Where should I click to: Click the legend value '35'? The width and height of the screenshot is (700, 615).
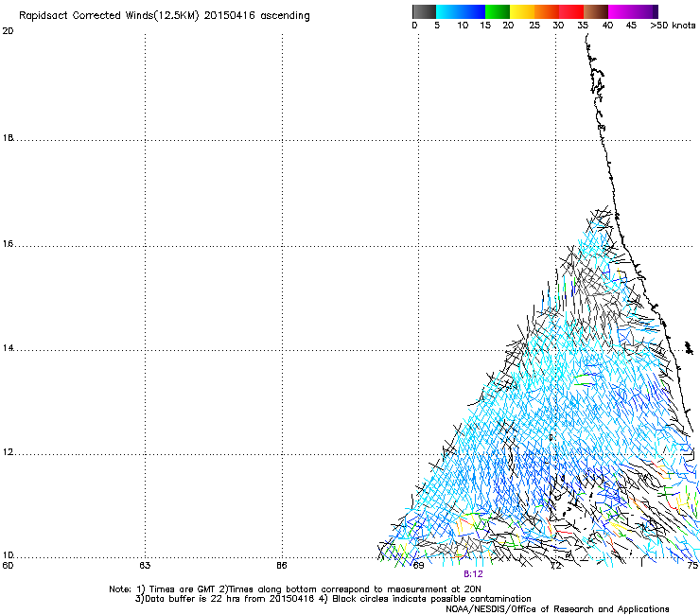pos(583,26)
